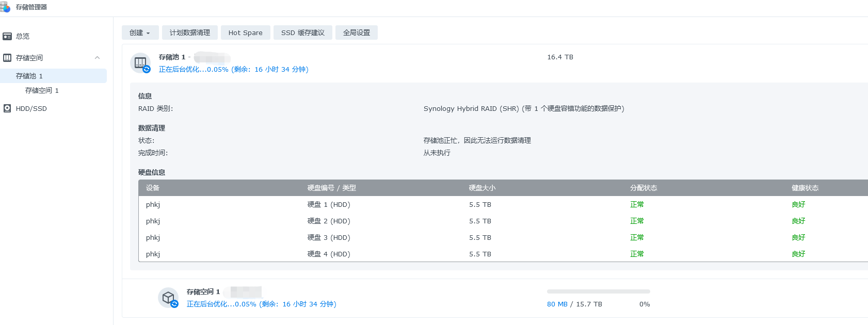Click the 计划数据清理 button
This screenshot has height=325, width=868.
point(189,32)
